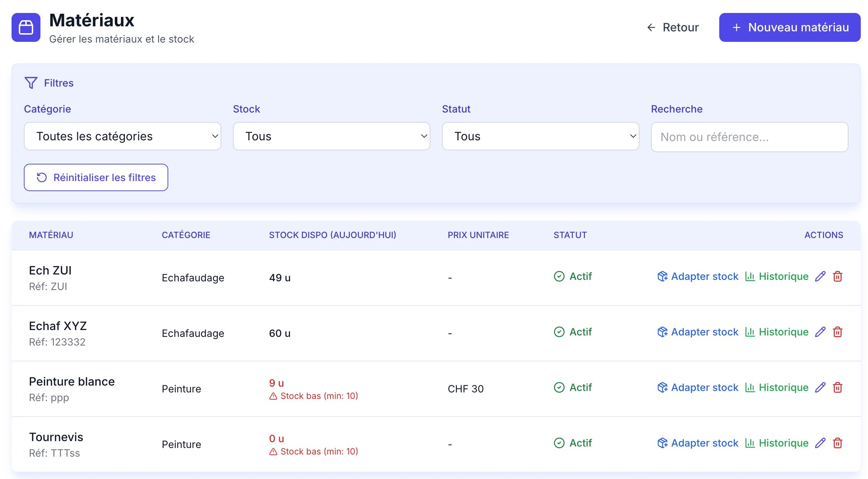Click the package icon next to Matériaux title
Screen dimensions: 868x479
point(26,27)
